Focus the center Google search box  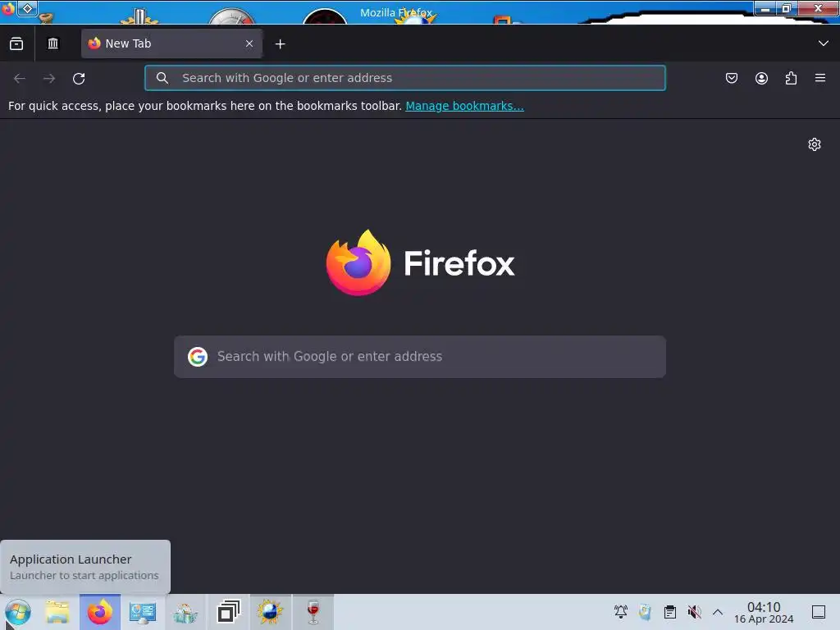click(x=420, y=357)
